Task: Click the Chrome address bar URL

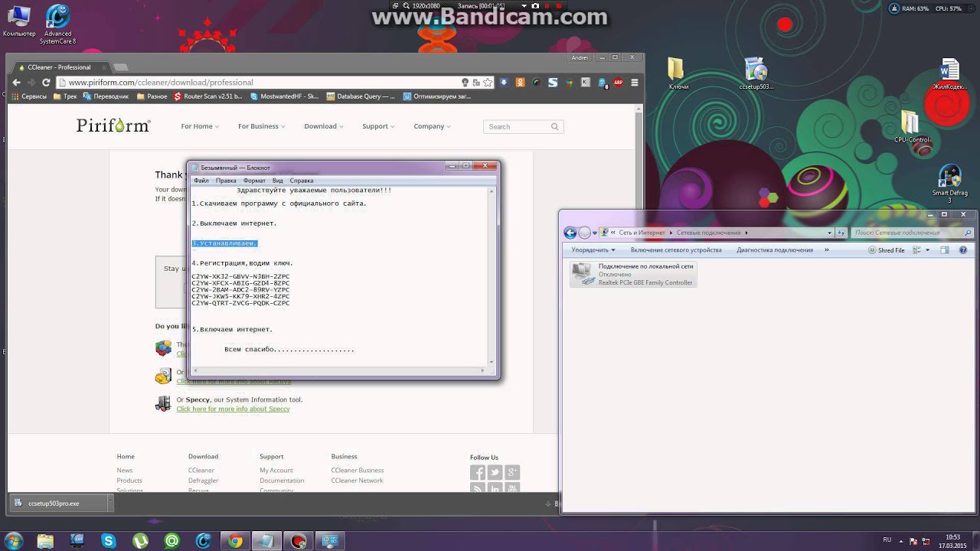Action: (x=161, y=83)
